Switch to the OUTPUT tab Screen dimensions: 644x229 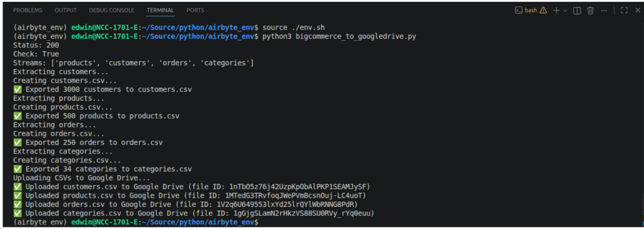coord(65,10)
